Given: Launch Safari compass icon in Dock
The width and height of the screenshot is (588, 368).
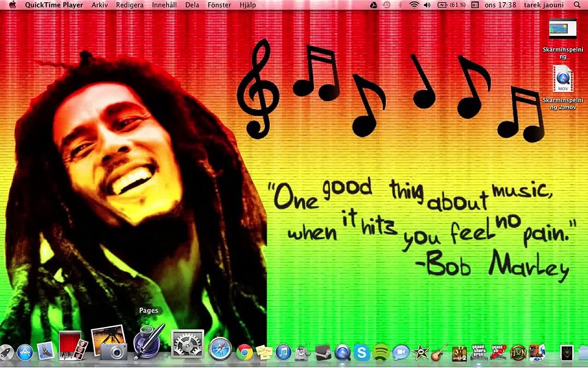Looking at the screenshot, I should point(220,348).
